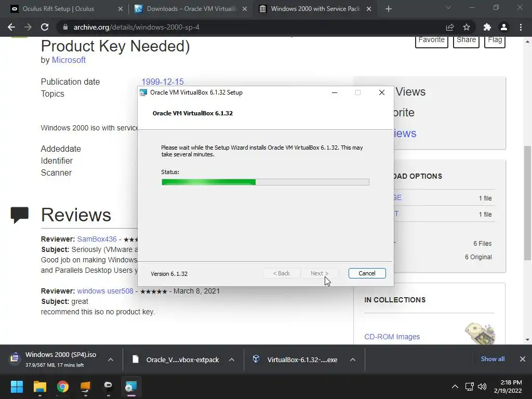Open the CD-ROM Images collection link
The height and width of the screenshot is (399, 532).
(392, 337)
